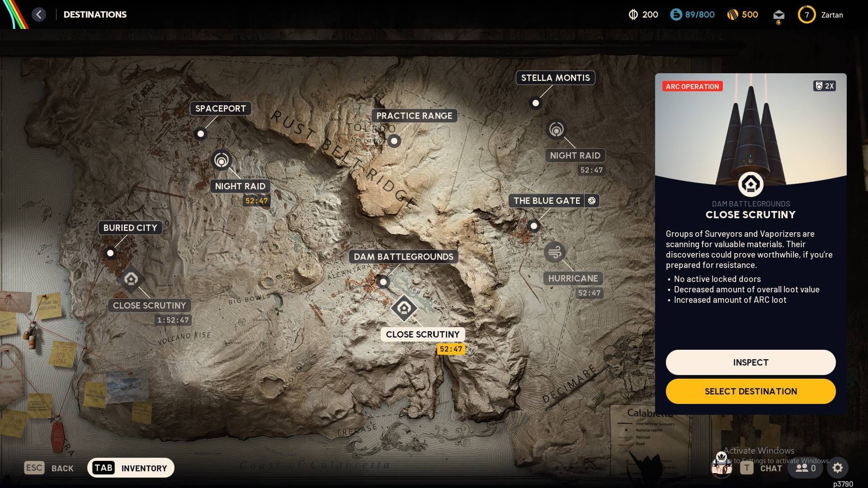This screenshot has width=868, height=488.
Task: Click the 2X loot multiplier badge
Action: [825, 86]
